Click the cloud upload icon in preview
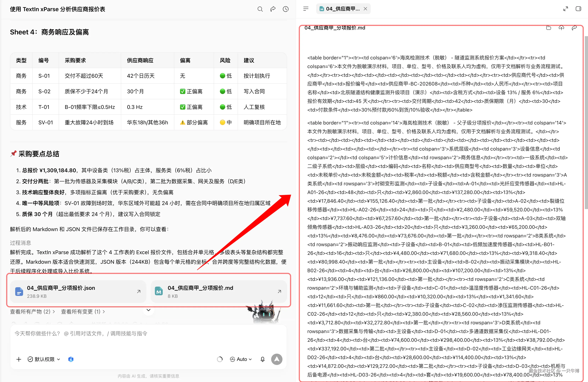Screen dimensions: 588x382 click(561, 28)
